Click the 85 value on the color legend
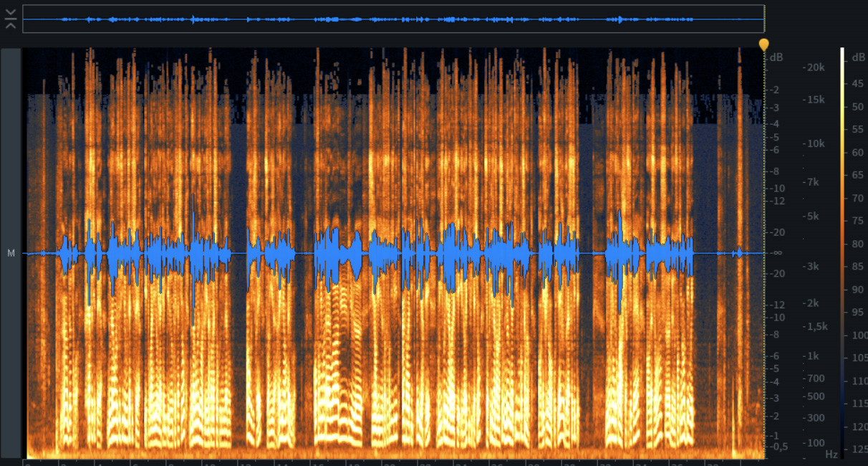This screenshot has height=466, width=868. pos(858,267)
